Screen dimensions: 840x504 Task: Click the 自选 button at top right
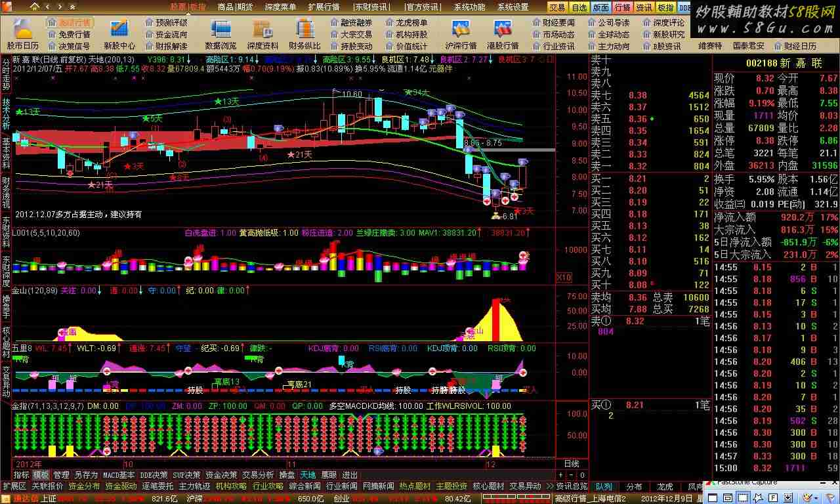click(579, 7)
